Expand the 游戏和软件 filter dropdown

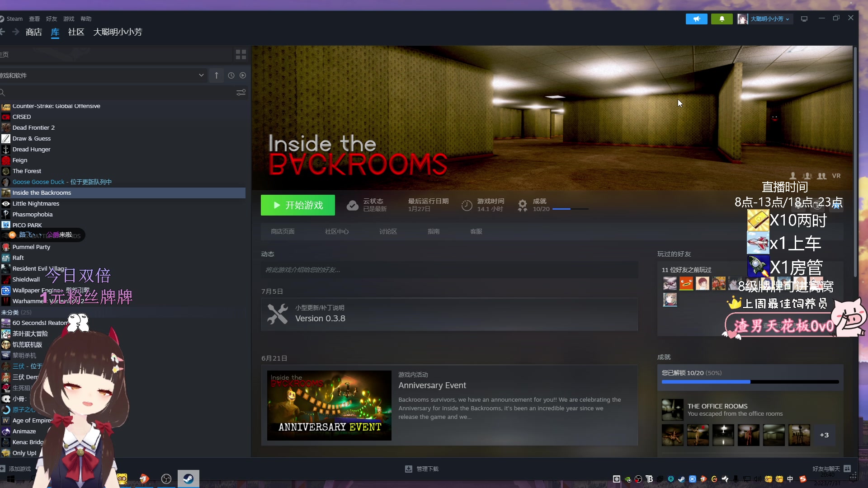(103, 75)
